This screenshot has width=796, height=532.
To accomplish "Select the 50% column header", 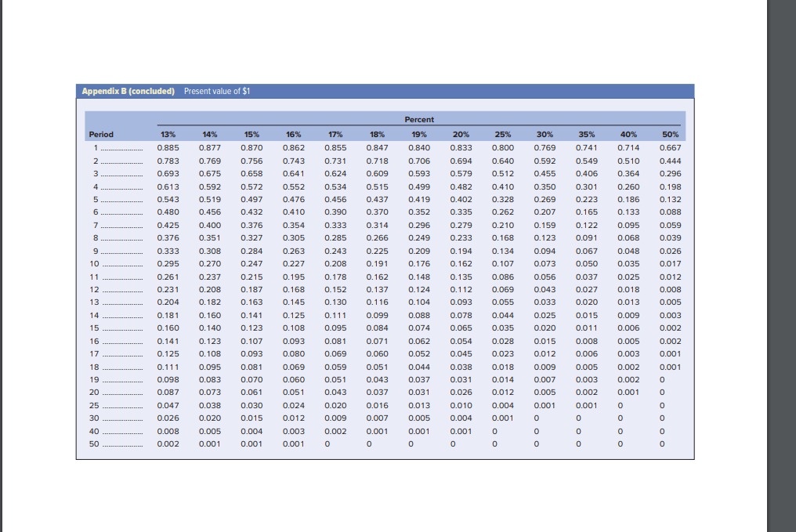I will [x=671, y=135].
